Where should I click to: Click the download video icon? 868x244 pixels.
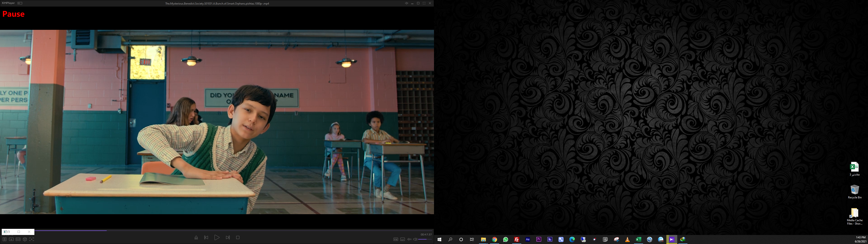[11, 239]
